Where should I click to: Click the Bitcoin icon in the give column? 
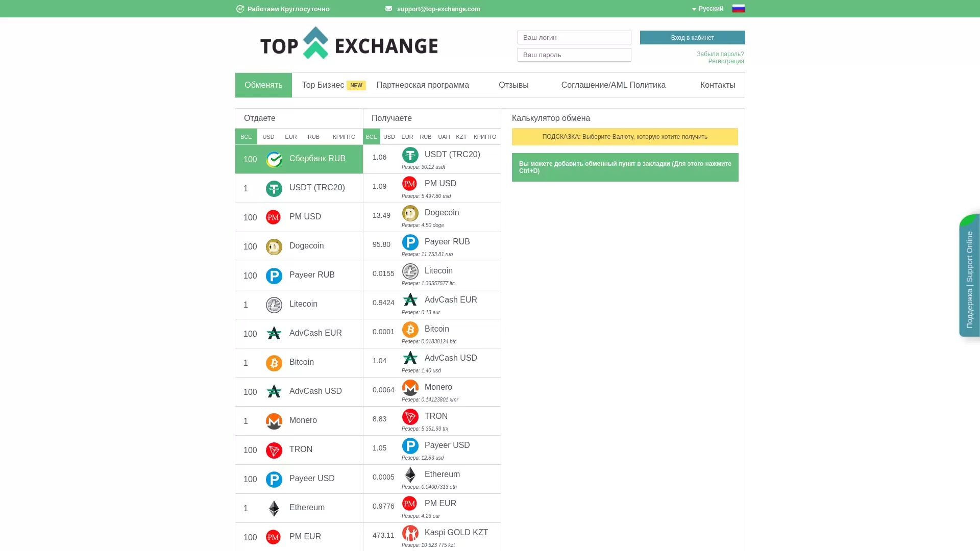point(274,363)
